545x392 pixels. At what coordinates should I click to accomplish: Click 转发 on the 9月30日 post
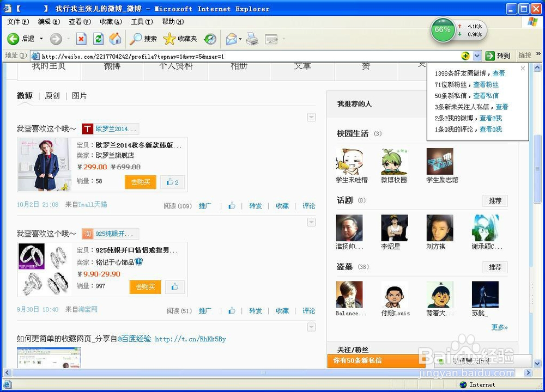(256, 311)
